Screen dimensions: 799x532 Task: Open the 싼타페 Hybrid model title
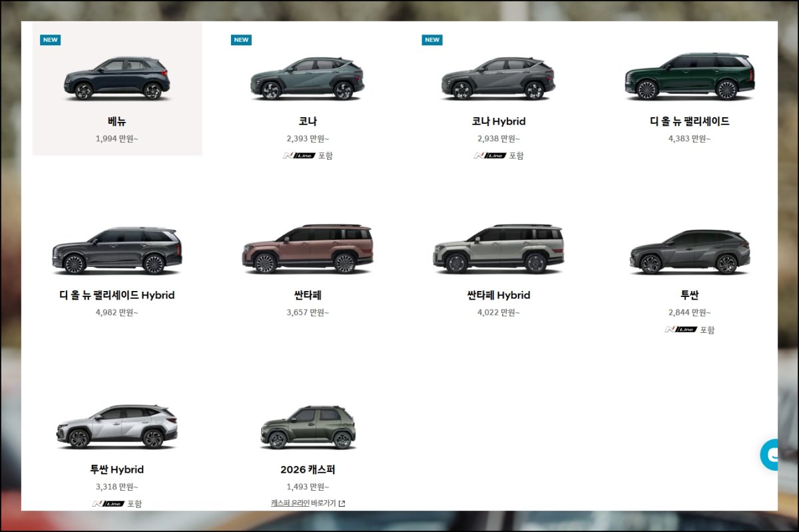(x=499, y=295)
